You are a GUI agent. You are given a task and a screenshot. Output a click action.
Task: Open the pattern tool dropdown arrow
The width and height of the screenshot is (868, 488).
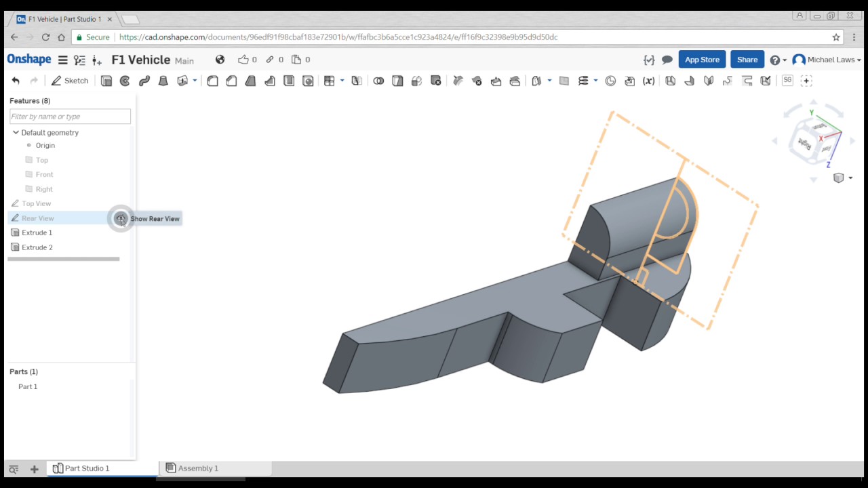click(342, 81)
